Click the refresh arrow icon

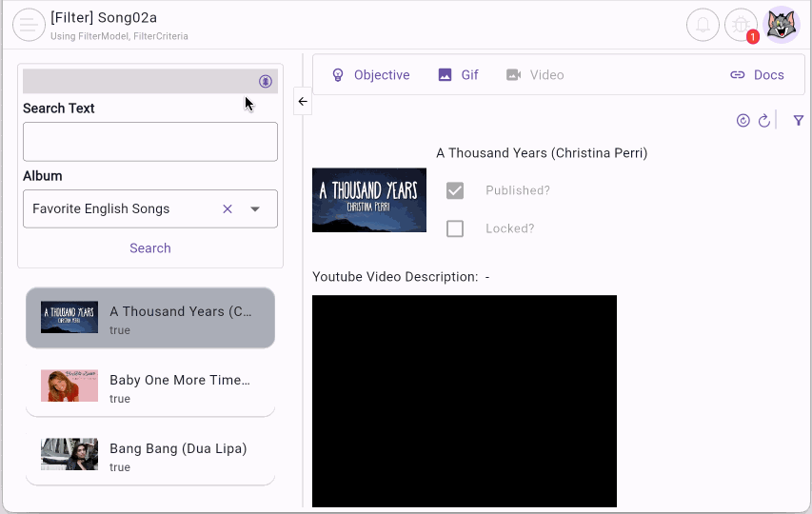(764, 121)
